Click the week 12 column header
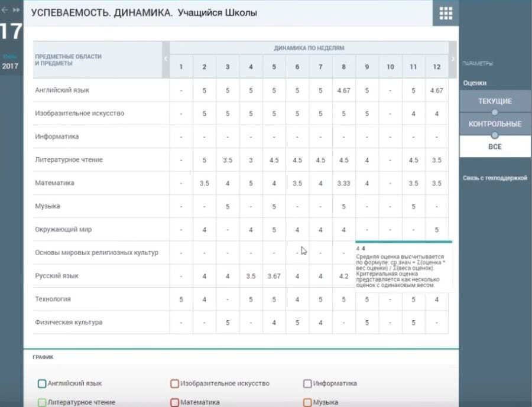 (x=436, y=67)
